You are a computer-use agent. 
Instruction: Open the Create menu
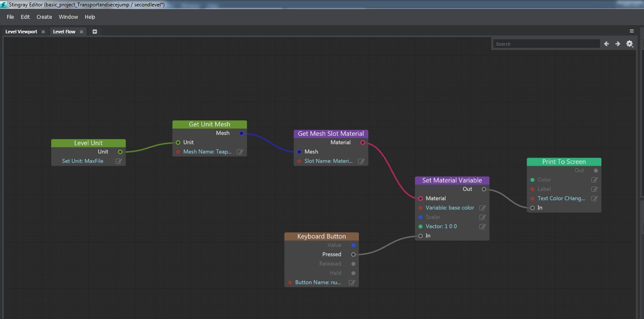click(44, 17)
